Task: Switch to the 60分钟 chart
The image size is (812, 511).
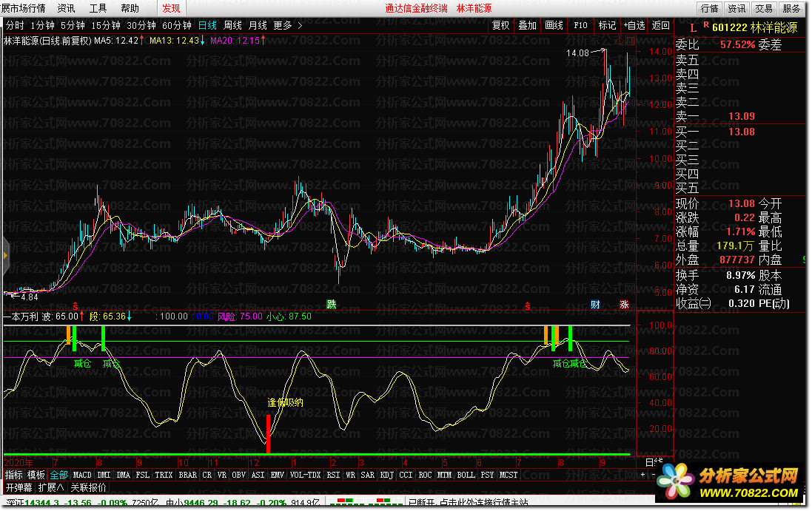Action: click(x=177, y=25)
